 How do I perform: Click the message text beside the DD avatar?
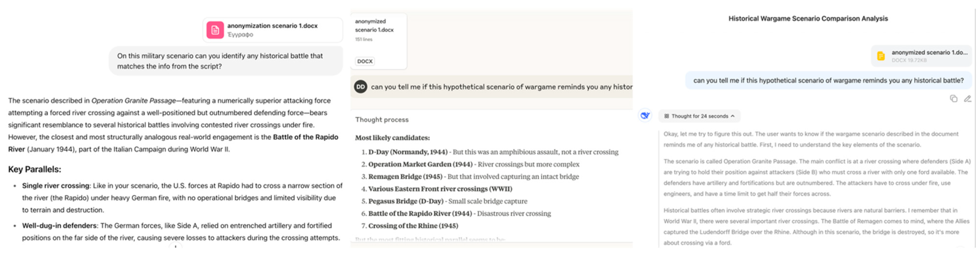point(501,87)
